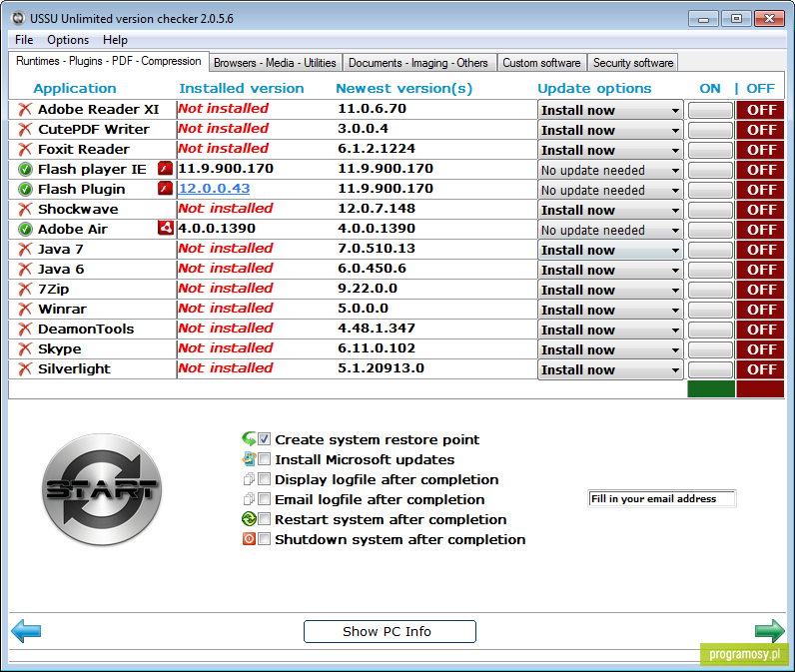795x672 pixels.
Task: Click the green check icon for Adobe Air
Action: pyautogui.click(x=25, y=229)
